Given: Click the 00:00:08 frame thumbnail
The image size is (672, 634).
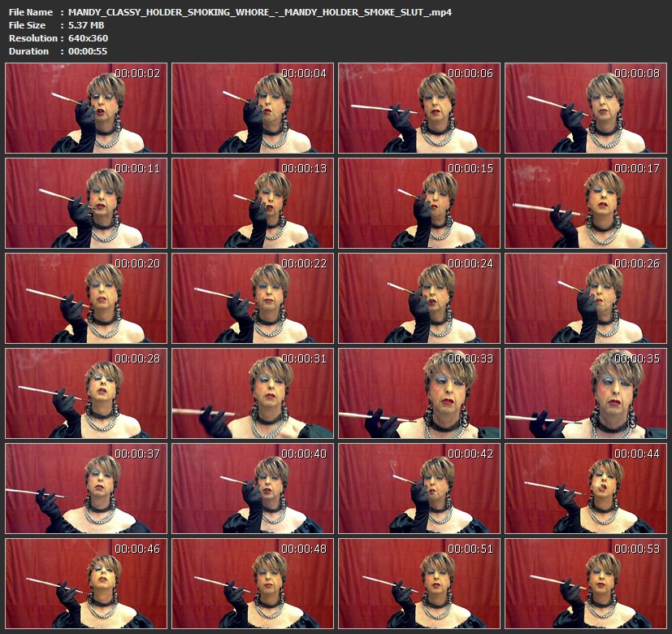Looking at the screenshot, I should tap(585, 108).
